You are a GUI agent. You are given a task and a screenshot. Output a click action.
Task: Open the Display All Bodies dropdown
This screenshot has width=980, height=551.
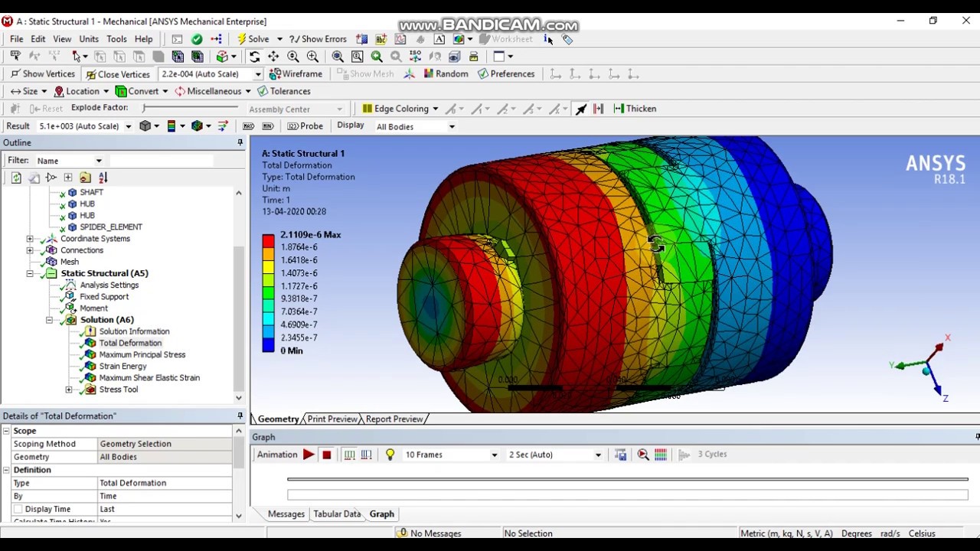pyautogui.click(x=452, y=126)
